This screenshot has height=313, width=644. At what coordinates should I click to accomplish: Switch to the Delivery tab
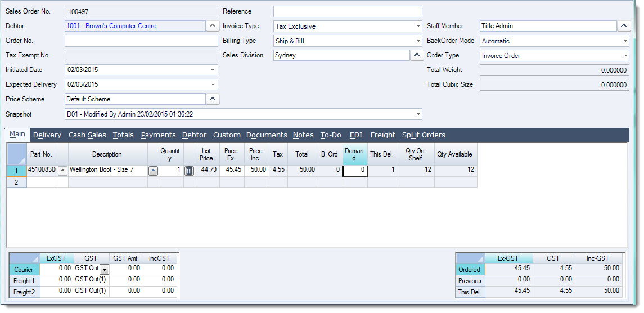click(47, 135)
